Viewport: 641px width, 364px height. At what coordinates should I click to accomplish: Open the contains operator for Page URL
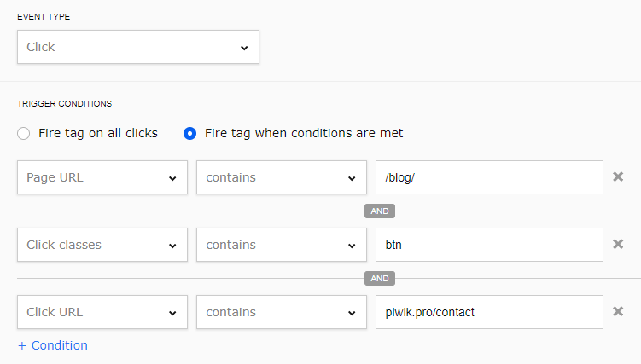pos(282,177)
